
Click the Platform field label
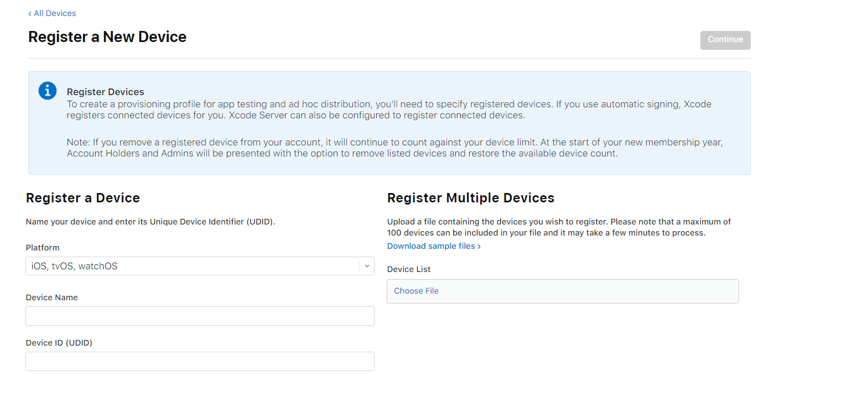coord(43,248)
